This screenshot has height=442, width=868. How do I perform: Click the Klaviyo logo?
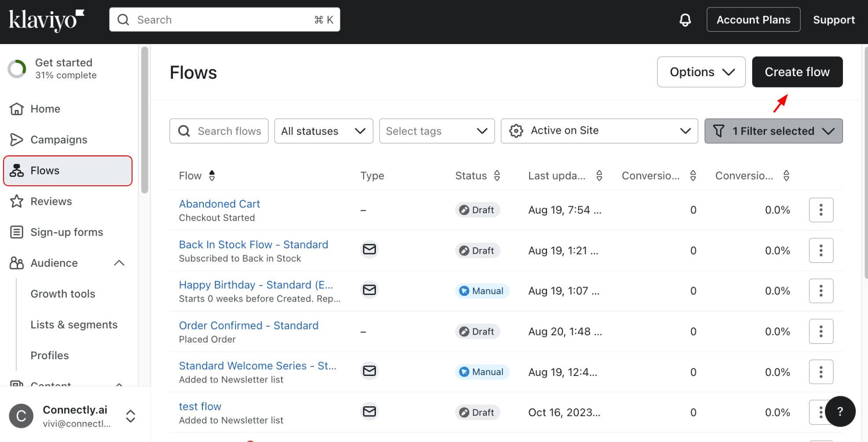coord(47,20)
